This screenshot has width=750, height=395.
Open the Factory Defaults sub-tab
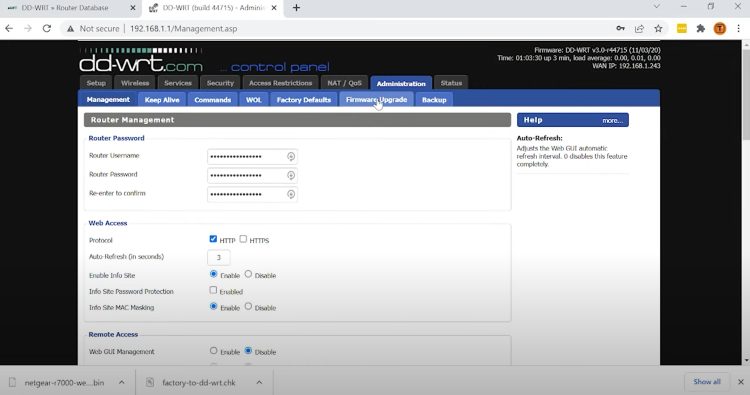click(x=304, y=99)
